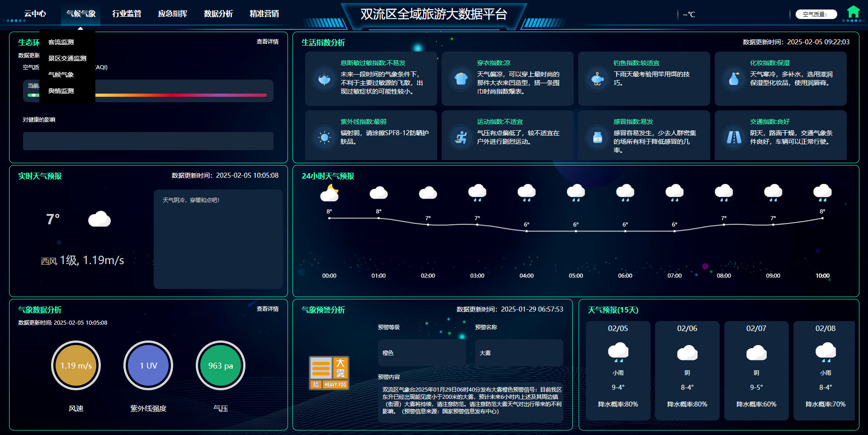Viewport: 868px width, 435px height.
Task: Click the fishing index icon
Action: 597,79
